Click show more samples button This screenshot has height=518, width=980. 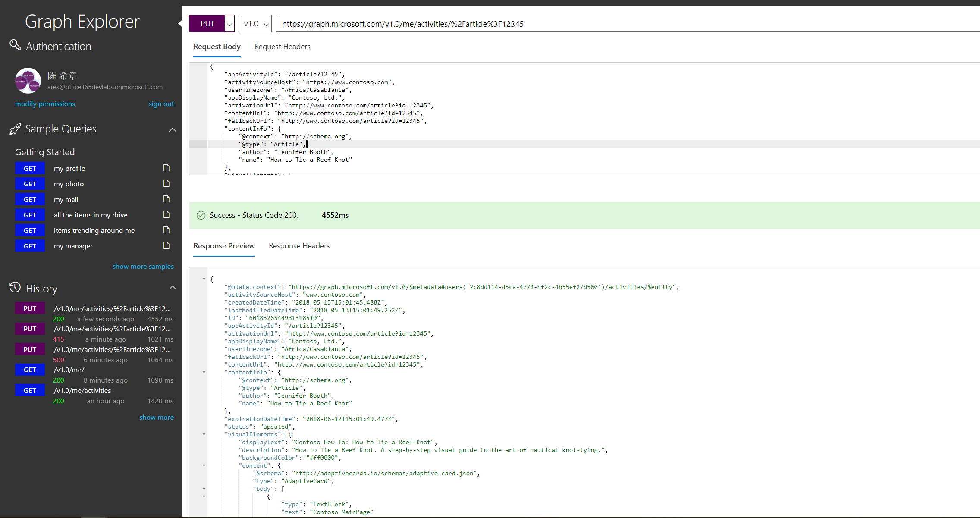(x=143, y=265)
